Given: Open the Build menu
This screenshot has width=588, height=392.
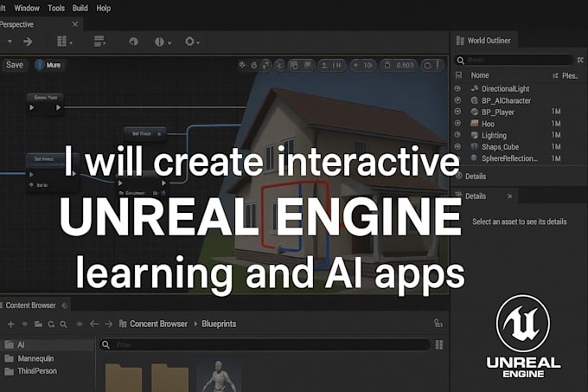Looking at the screenshot, I should click(x=80, y=8).
